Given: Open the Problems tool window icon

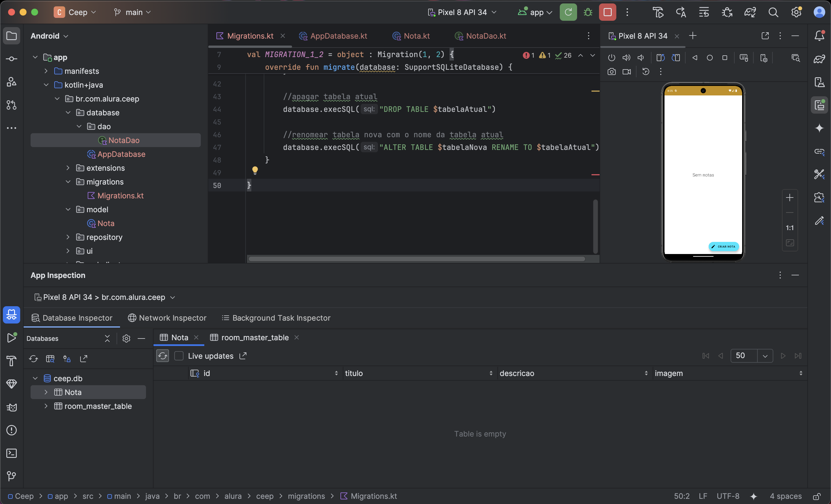Looking at the screenshot, I should tap(12, 430).
